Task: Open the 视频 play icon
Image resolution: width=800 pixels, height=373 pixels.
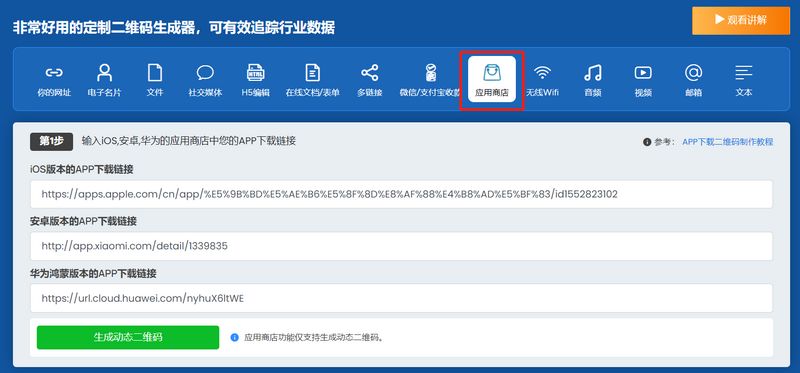Action: (x=643, y=73)
